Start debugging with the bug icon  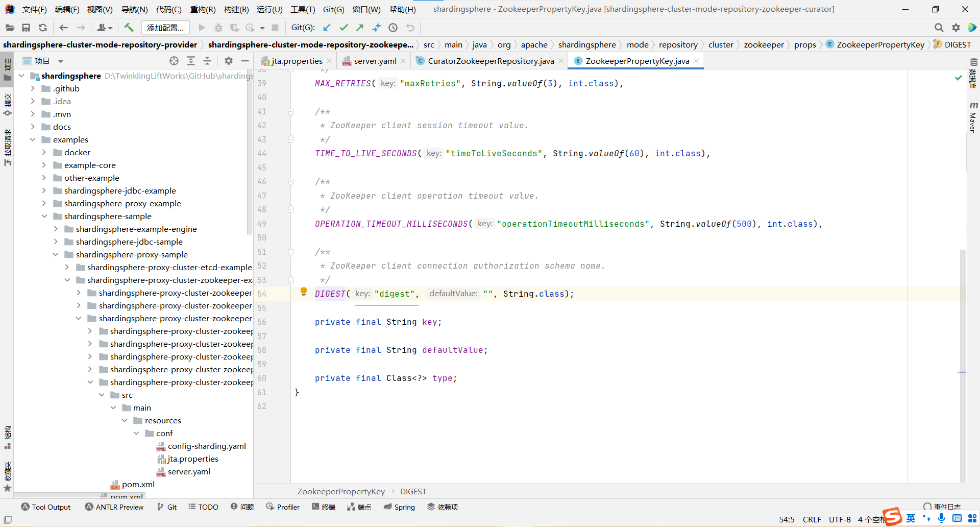point(218,28)
